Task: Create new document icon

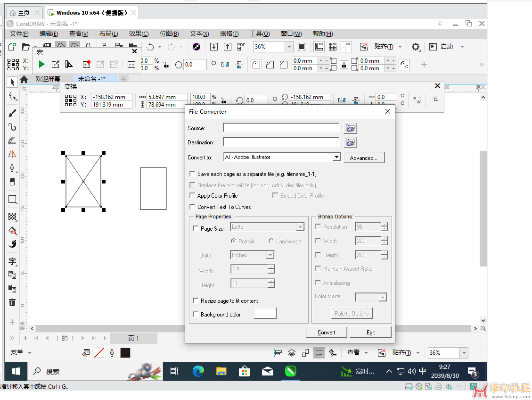Action: coord(12,47)
